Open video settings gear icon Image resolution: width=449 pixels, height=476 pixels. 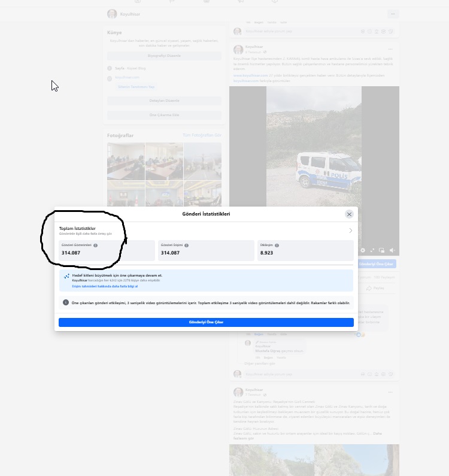pos(363,250)
